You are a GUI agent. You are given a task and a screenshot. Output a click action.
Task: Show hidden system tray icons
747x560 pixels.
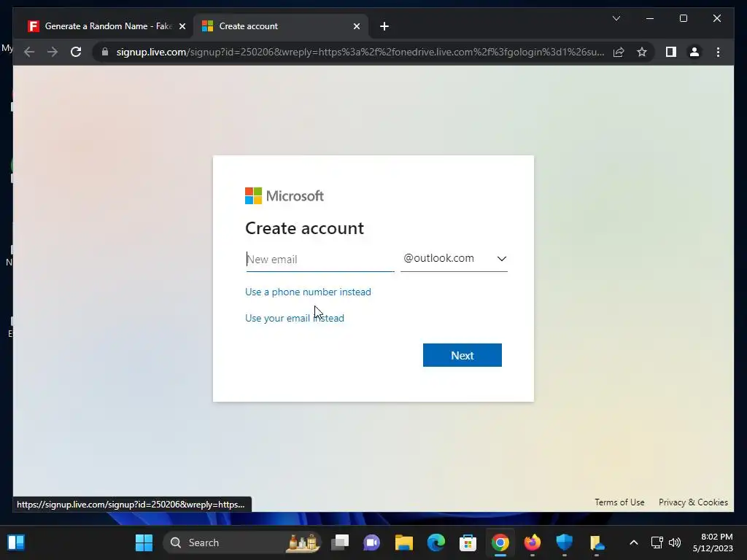click(x=634, y=542)
